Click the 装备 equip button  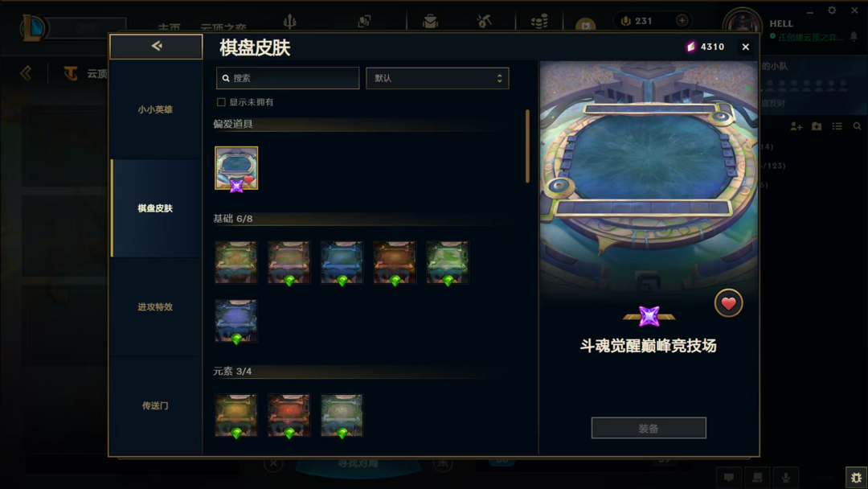point(649,428)
